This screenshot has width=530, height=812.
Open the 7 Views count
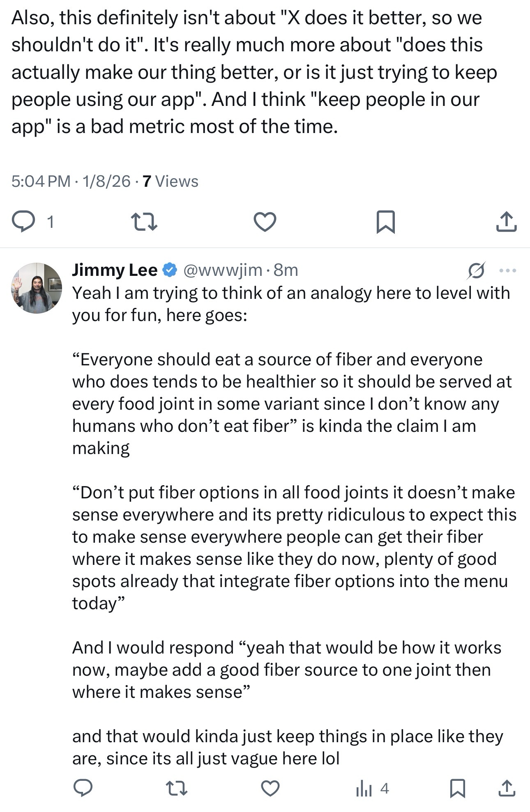[171, 181]
